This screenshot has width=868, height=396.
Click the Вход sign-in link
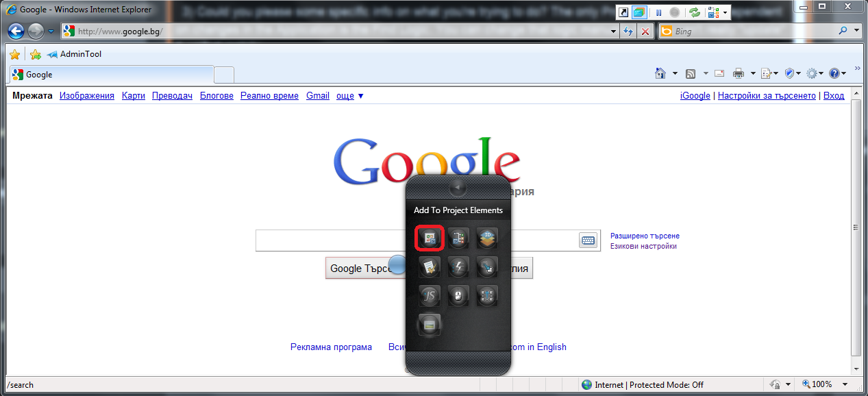click(x=834, y=96)
